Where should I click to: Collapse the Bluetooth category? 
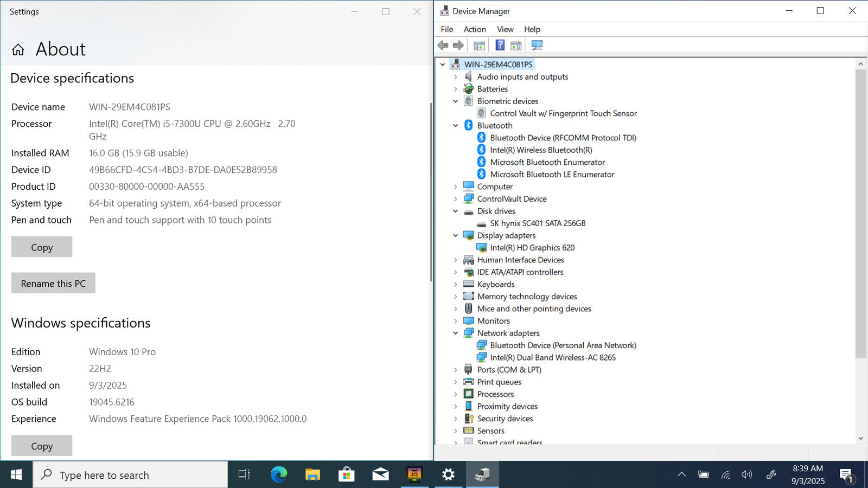click(x=456, y=126)
